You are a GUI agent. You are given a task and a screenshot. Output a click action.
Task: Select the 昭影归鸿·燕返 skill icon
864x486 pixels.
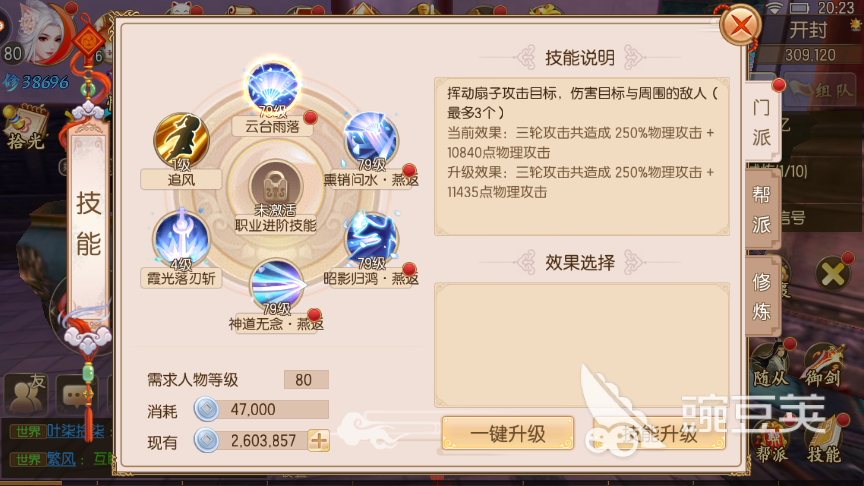point(372,239)
